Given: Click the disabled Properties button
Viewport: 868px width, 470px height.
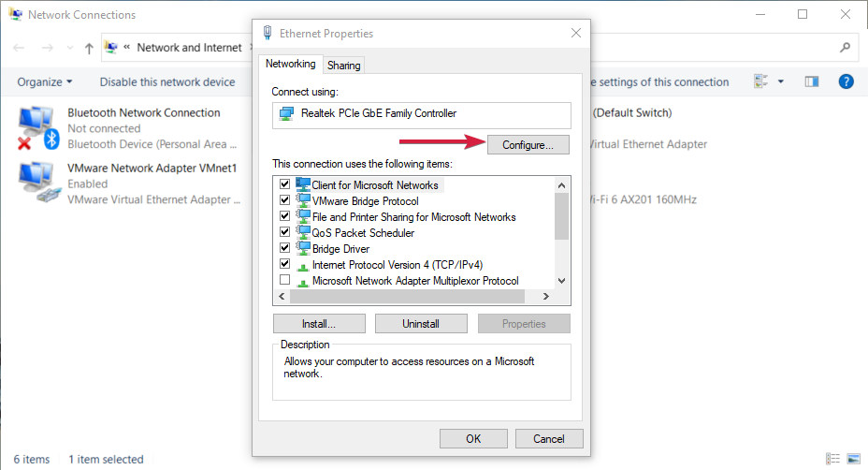Looking at the screenshot, I should [x=524, y=324].
